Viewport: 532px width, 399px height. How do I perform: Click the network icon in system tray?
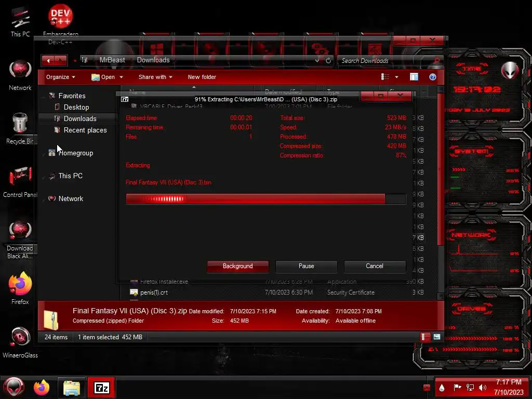[x=470, y=387]
